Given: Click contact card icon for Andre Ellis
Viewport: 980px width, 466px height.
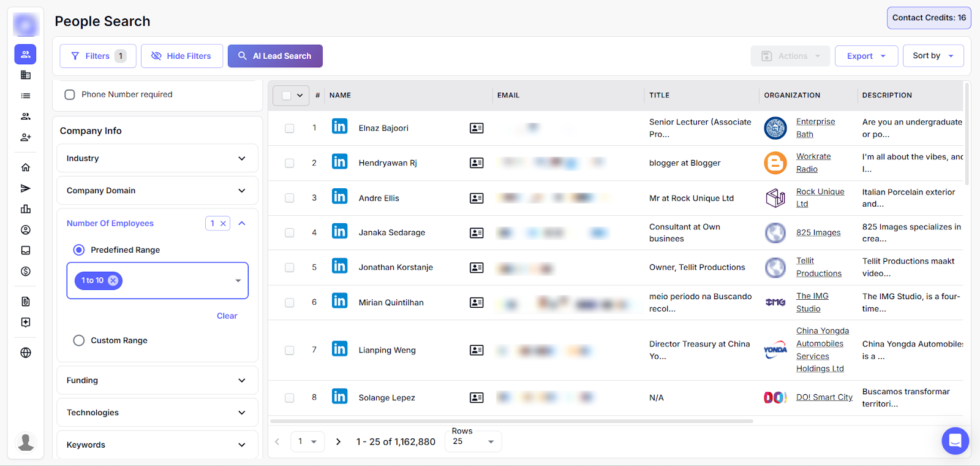Looking at the screenshot, I should pos(477,198).
